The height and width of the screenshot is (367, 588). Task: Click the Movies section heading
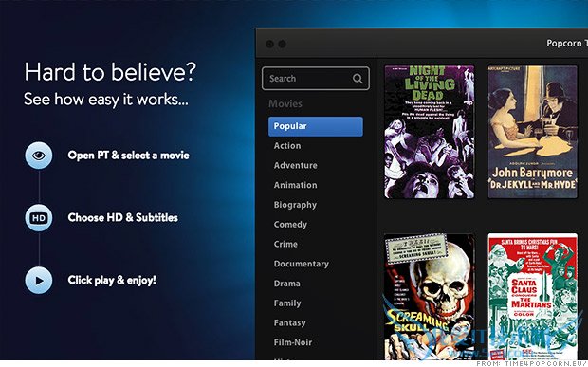(x=285, y=103)
